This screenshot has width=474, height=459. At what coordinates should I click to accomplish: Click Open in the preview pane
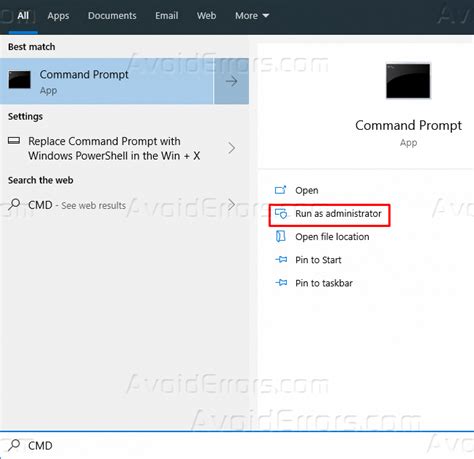[307, 190]
